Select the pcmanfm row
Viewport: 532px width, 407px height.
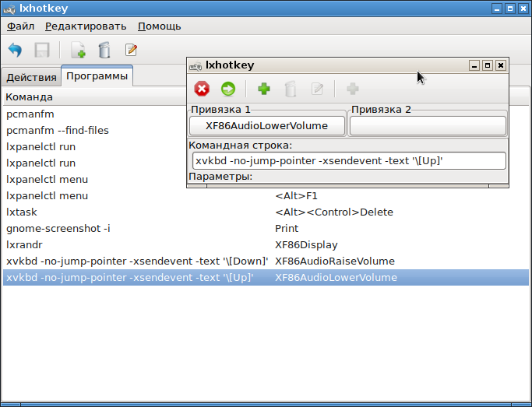[95, 114]
